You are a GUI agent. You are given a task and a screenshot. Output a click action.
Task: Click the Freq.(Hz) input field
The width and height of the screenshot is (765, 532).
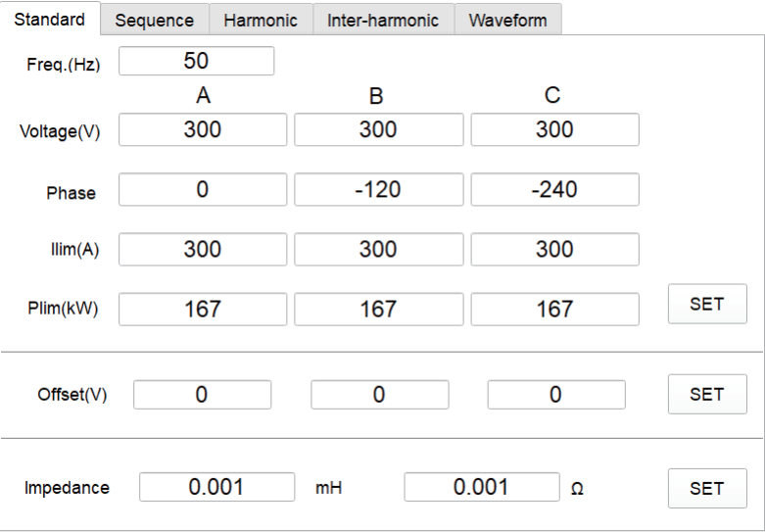(196, 61)
